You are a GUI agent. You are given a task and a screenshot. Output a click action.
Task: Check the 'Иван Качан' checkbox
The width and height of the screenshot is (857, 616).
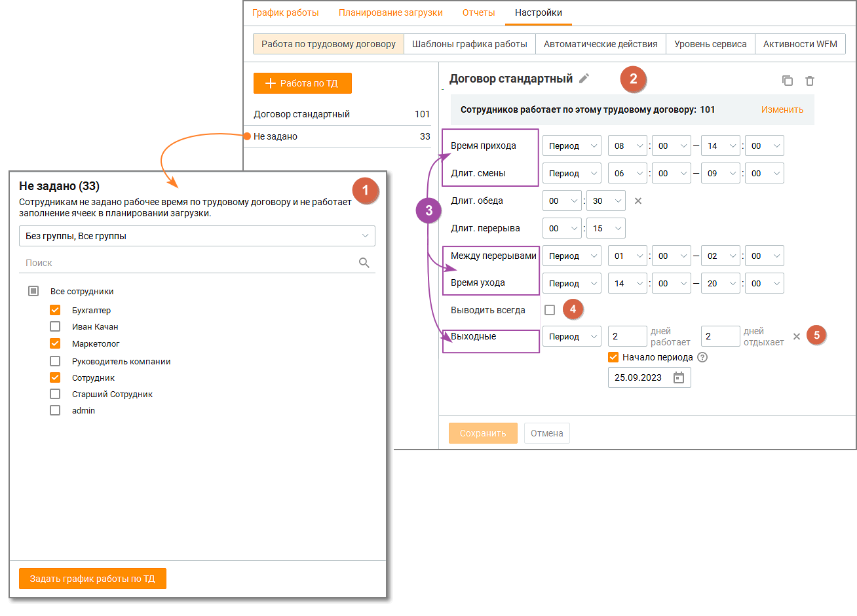(55, 326)
